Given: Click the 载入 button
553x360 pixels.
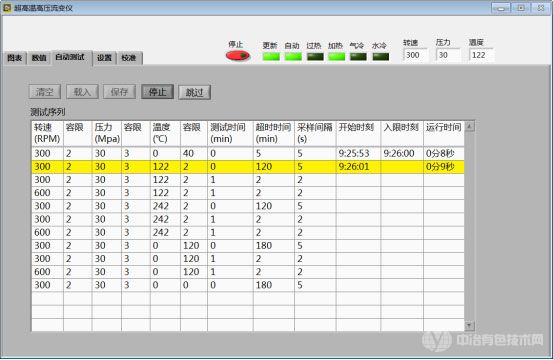Looking at the screenshot, I should point(82,92).
